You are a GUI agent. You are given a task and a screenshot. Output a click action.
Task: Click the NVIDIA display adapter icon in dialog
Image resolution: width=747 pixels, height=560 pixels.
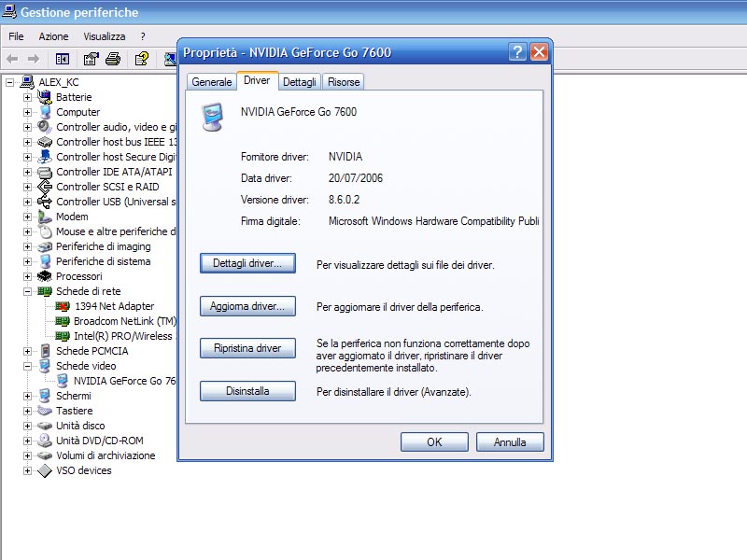pyautogui.click(x=213, y=118)
